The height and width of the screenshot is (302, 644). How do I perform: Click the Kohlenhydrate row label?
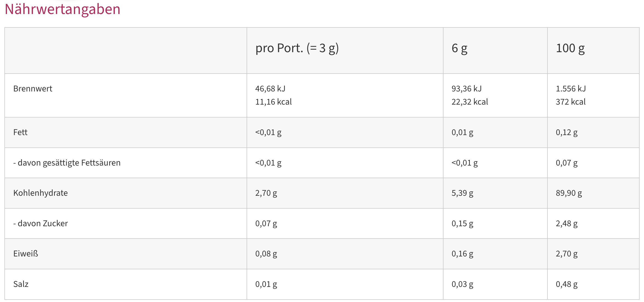41,193
